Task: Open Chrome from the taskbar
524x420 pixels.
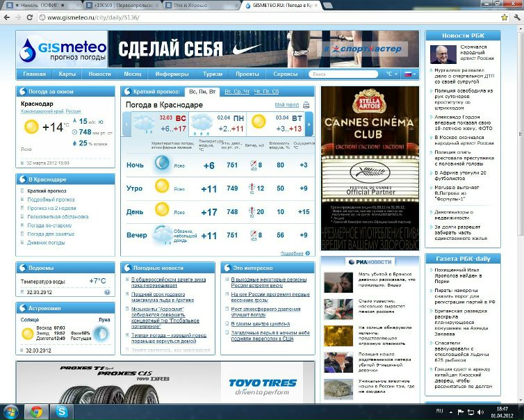Action: click(x=36, y=412)
